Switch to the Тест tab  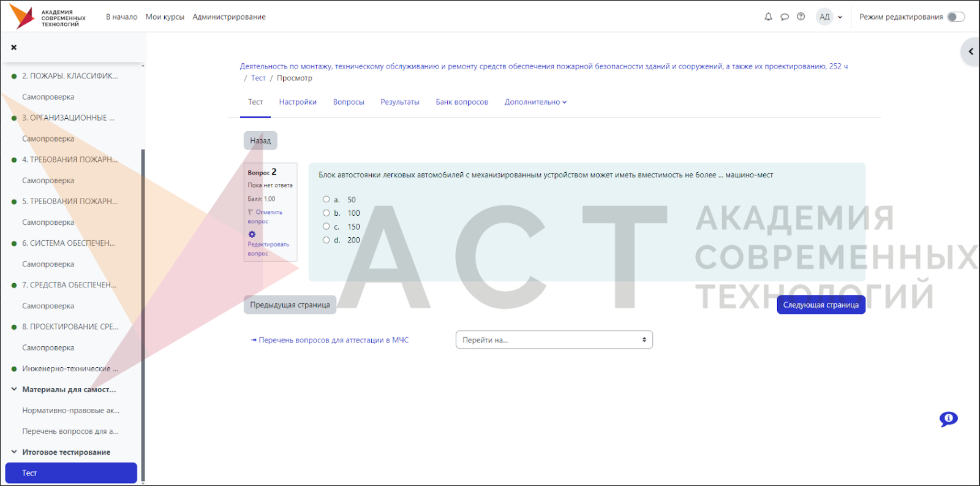[x=255, y=102]
